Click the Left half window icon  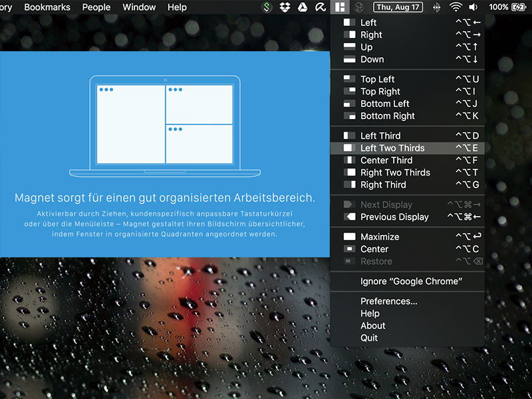point(349,23)
